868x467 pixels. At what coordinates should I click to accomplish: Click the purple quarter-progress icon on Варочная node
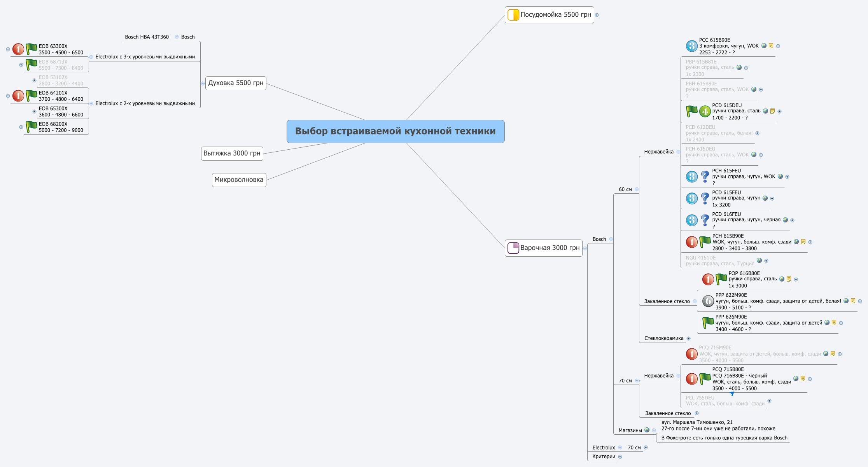pos(513,248)
